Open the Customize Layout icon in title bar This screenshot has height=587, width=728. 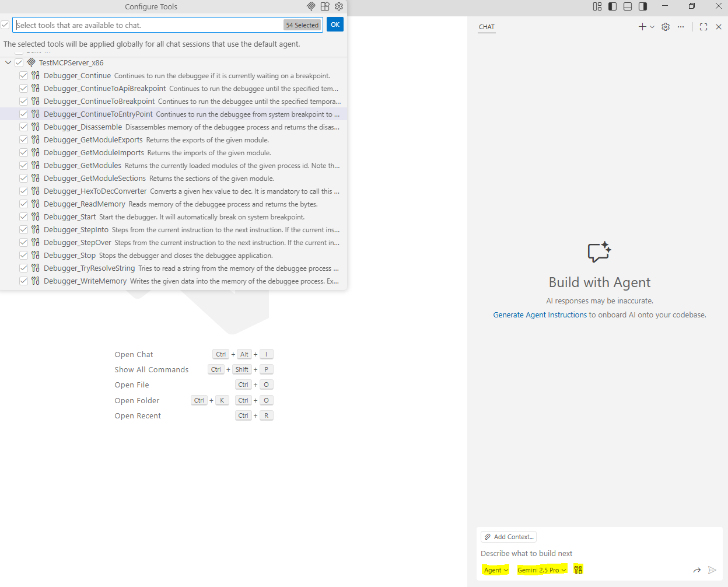(x=597, y=6)
